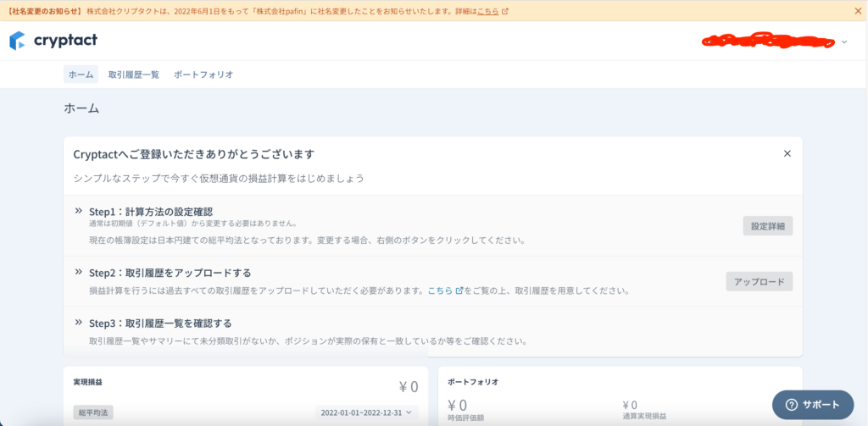868x426 pixels.
Task: Click the ホーム page heading
Action: tap(81, 108)
